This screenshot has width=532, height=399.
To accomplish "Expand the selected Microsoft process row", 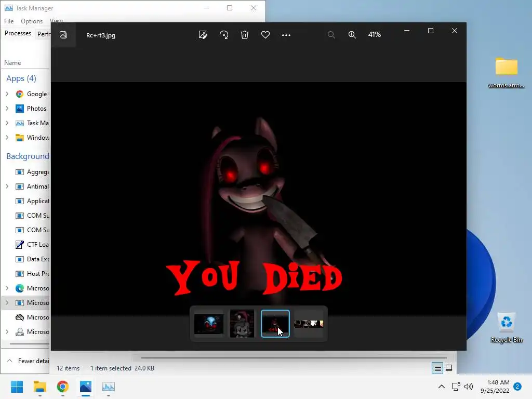I will (x=7, y=303).
